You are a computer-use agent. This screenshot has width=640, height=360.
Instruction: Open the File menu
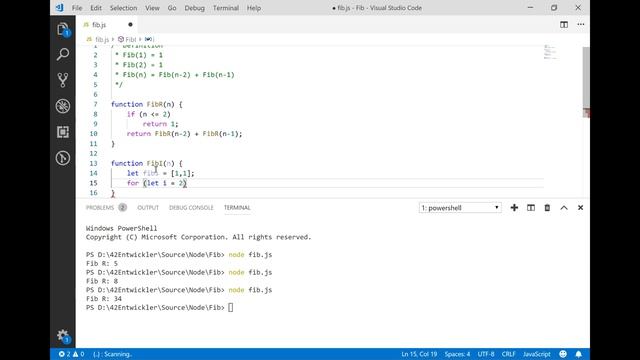coord(77,8)
